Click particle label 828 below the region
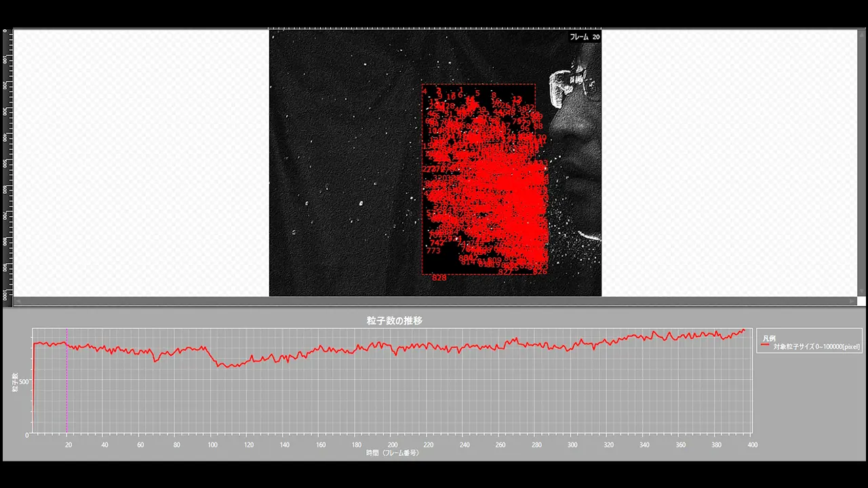Viewport: 868px width, 488px height. pos(439,278)
